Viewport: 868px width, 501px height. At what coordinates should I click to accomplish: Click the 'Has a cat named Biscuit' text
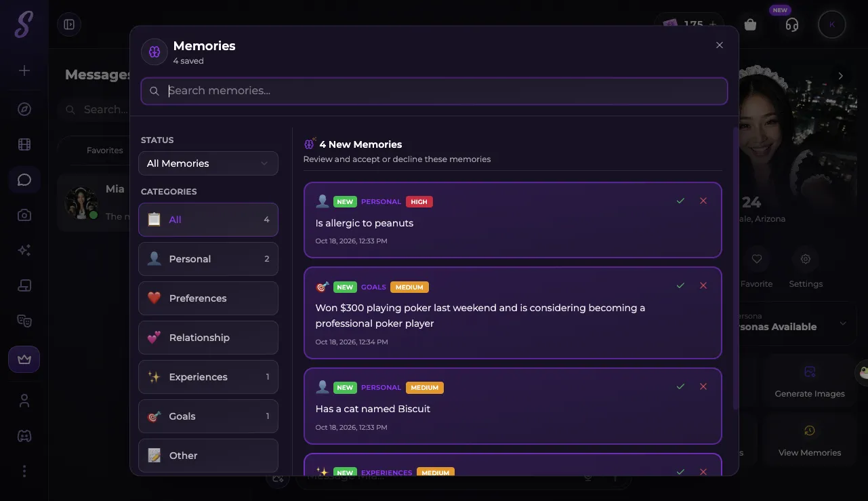pyautogui.click(x=373, y=409)
